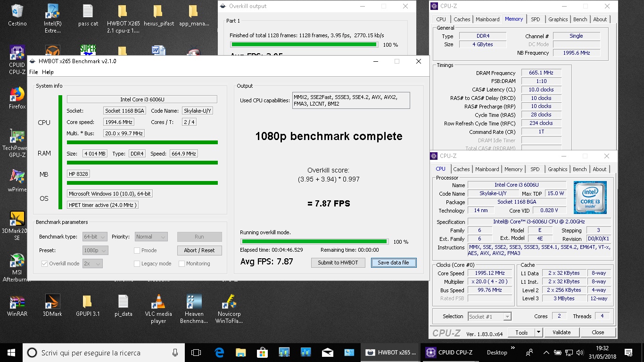The height and width of the screenshot is (362, 644).
Task: Launch wPrime desktop shortcut
Action: click(x=17, y=181)
